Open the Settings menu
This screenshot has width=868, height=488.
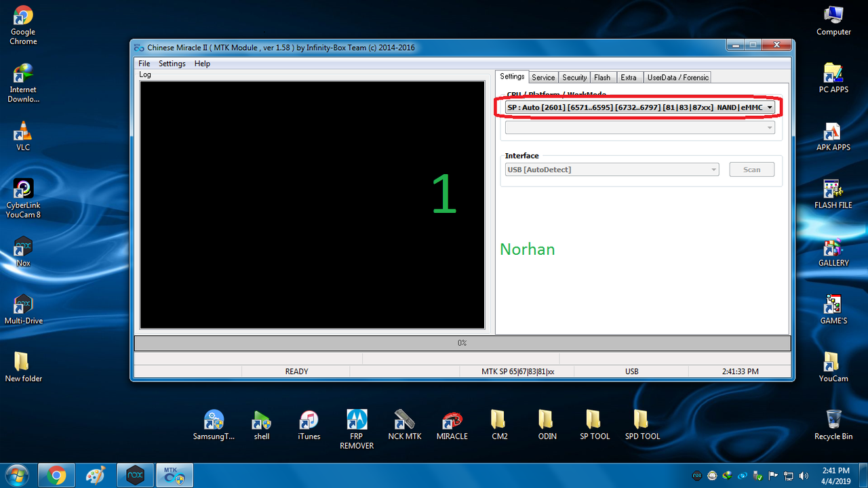pyautogui.click(x=172, y=63)
